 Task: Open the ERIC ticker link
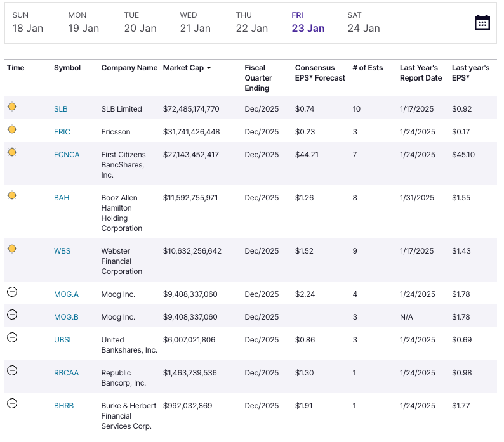pyautogui.click(x=62, y=132)
